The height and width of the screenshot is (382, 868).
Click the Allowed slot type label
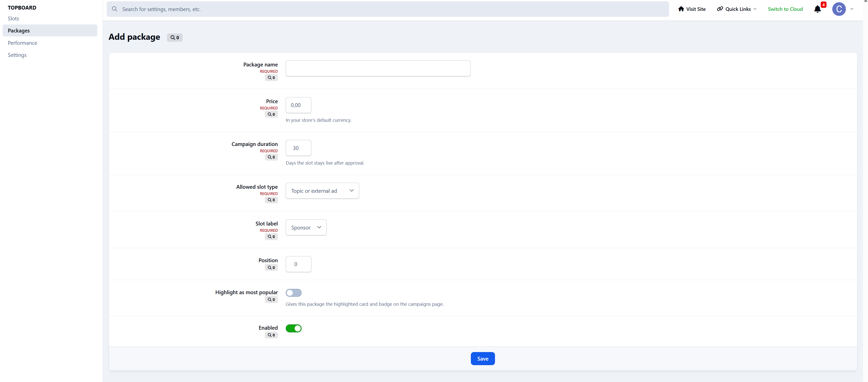click(257, 187)
